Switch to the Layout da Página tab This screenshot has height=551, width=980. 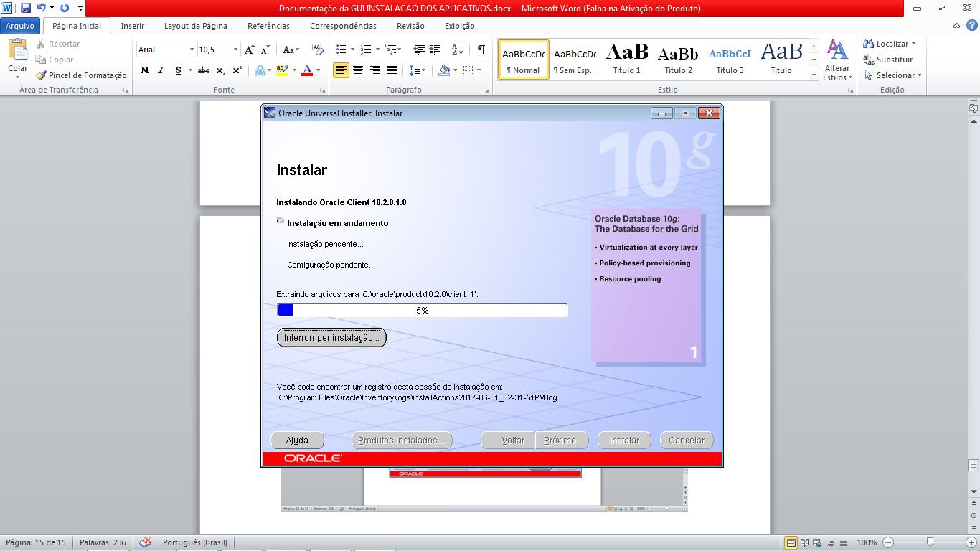[195, 26]
